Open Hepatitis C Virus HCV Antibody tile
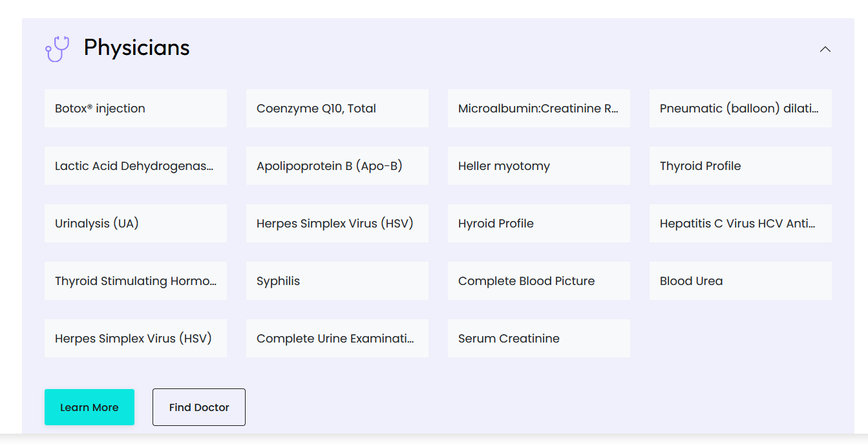868x444 pixels. [740, 224]
